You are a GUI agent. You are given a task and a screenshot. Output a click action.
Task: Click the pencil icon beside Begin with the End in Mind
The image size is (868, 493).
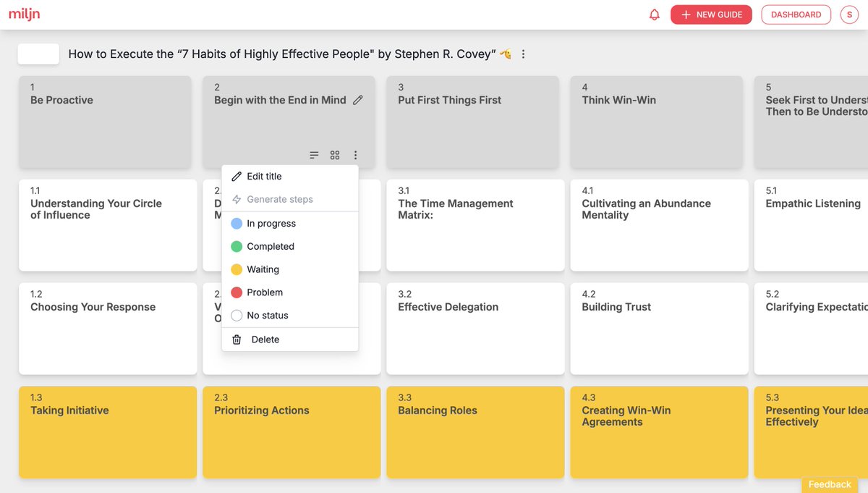point(357,101)
